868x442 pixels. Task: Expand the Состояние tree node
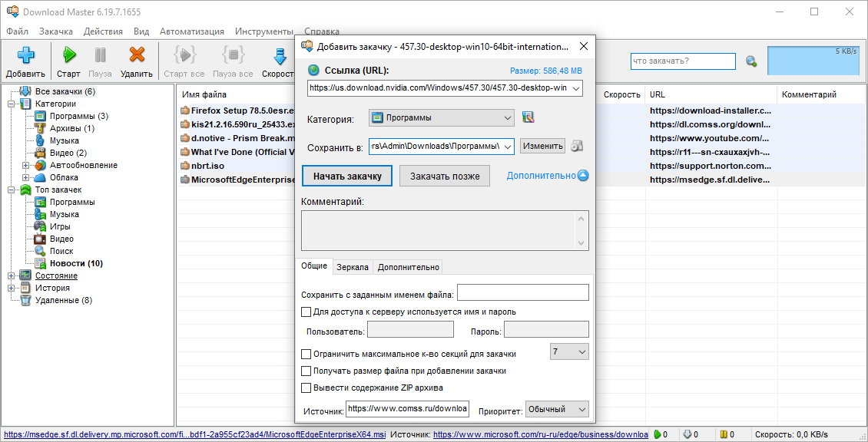tap(11, 275)
